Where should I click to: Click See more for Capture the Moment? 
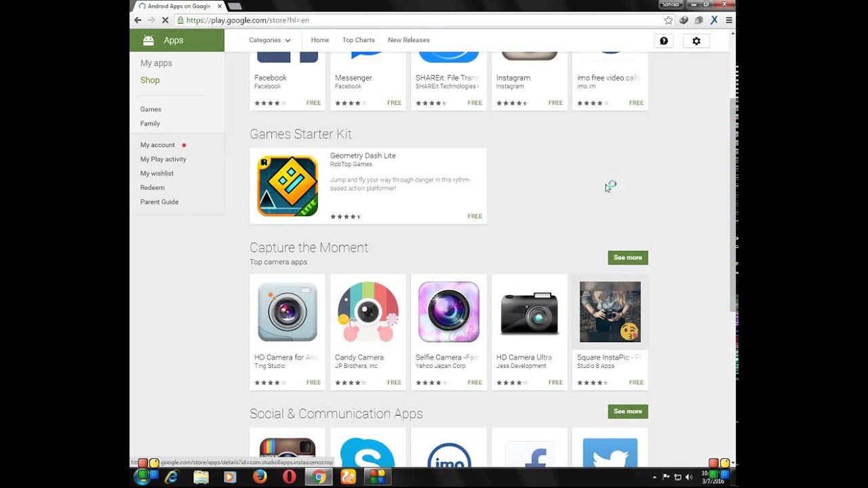click(x=628, y=258)
